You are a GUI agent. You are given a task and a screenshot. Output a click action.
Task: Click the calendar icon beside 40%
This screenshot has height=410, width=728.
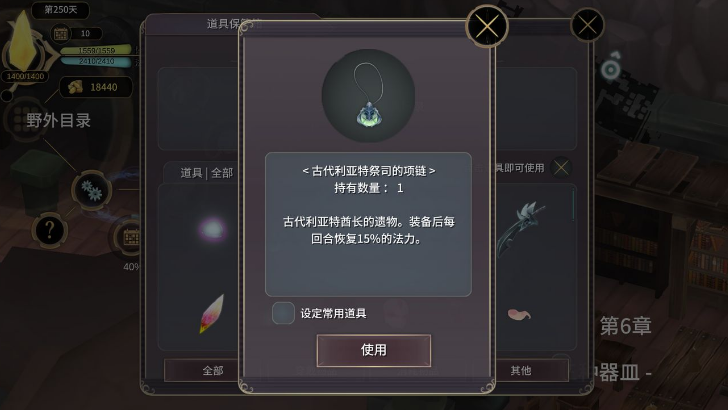130,237
